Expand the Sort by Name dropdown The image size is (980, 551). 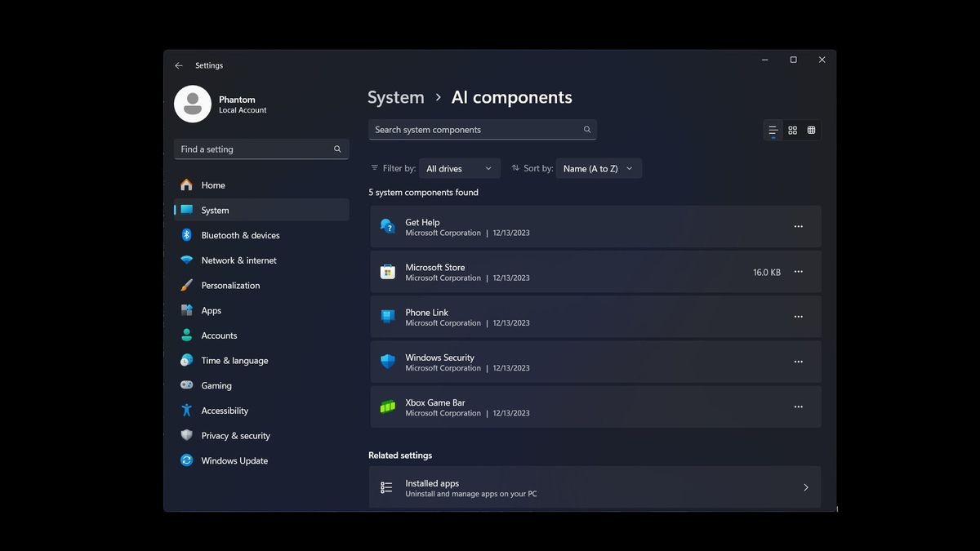(x=598, y=168)
